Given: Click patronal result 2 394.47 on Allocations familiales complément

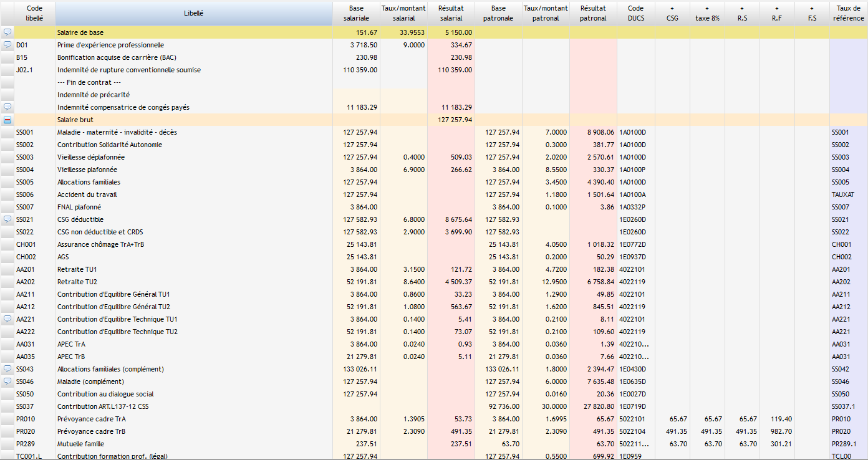Looking at the screenshot, I should coord(601,369).
